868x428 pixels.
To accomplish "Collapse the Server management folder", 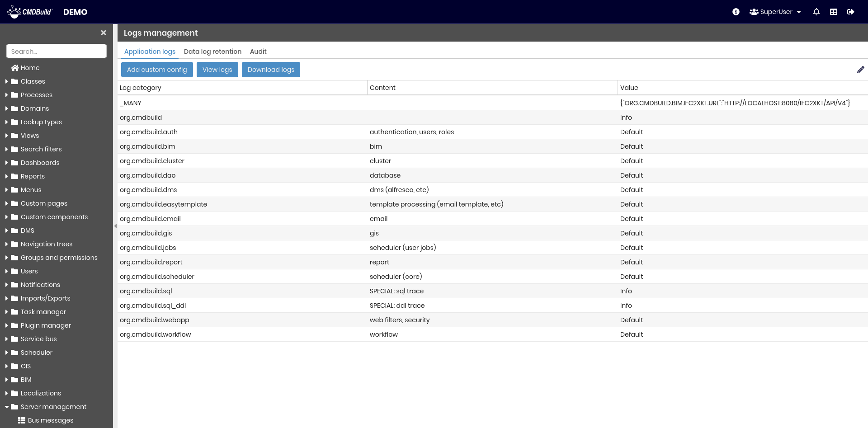I will [x=7, y=407].
